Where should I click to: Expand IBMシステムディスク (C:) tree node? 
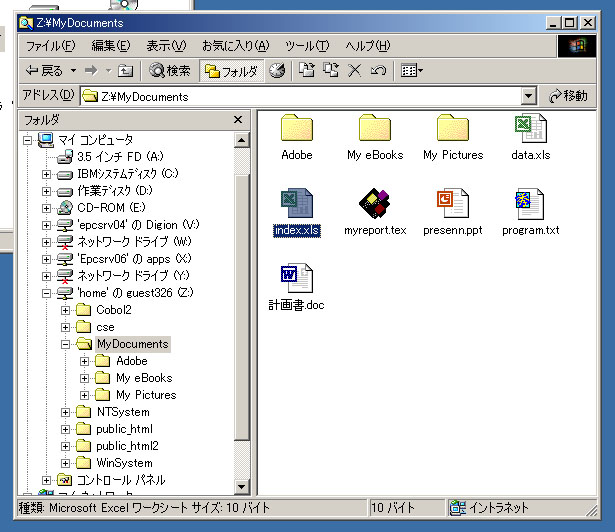coord(46,174)
